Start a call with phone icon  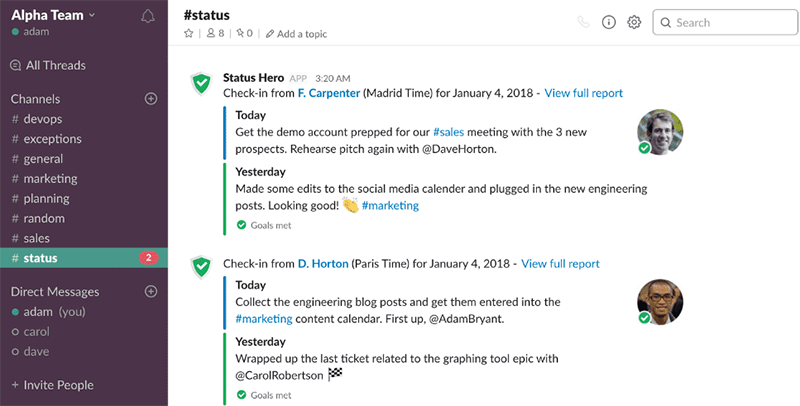click(x=583, y=22)
